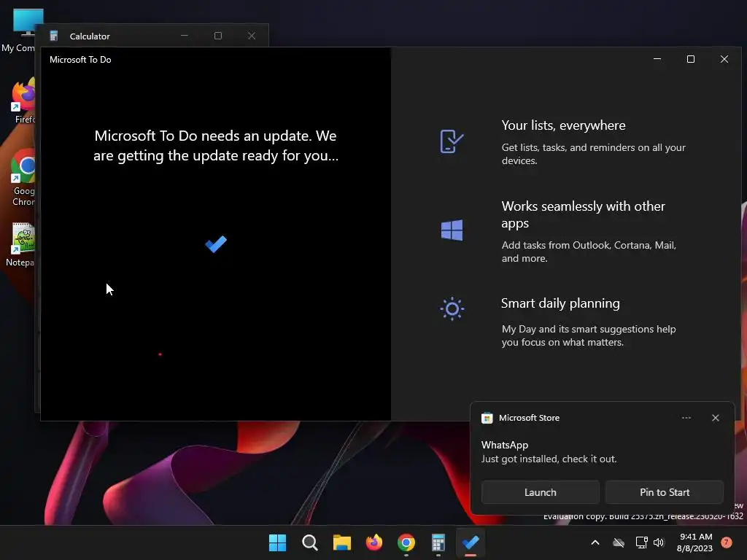
Task: Maximize the Microsoft To Do window
Action: (x=690, y=59)
